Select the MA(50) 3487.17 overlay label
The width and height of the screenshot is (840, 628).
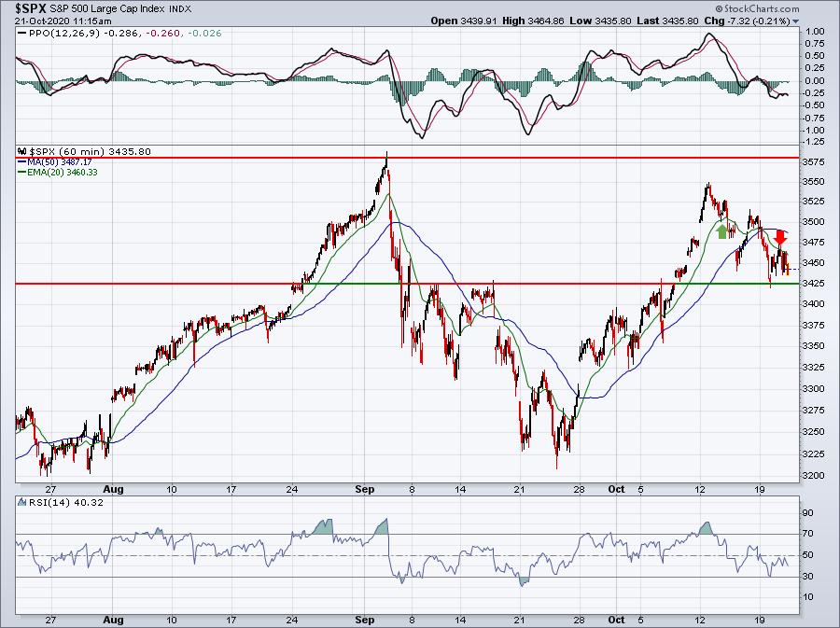pos(60,161)
